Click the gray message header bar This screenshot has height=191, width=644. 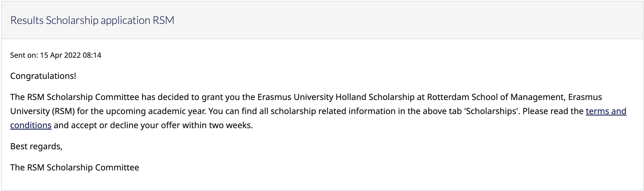(x=322, y=20)
